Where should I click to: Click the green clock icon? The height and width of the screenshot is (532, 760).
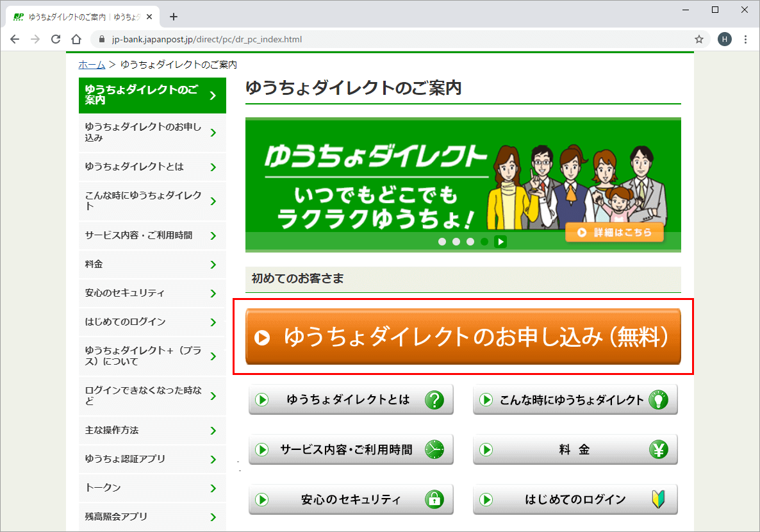coord(434,449)
